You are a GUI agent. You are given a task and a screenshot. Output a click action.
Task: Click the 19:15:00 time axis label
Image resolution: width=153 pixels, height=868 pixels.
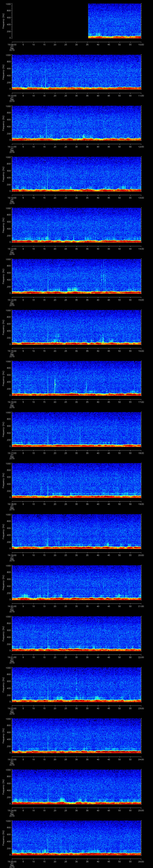(12, 351)
